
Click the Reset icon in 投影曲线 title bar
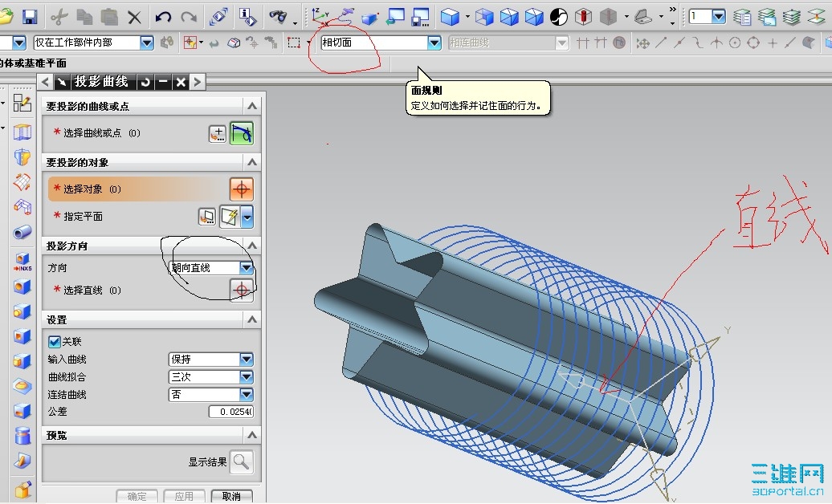click(145, 82)
